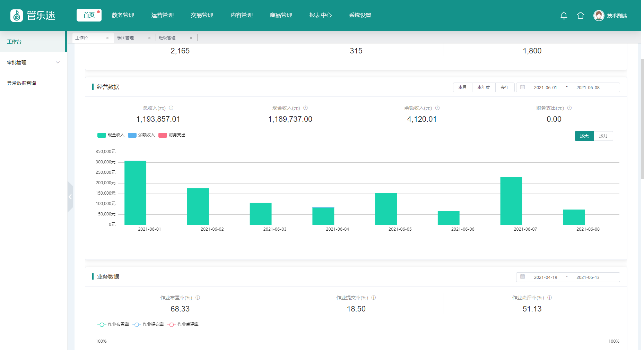Viewport: 644px width, 350px height.
Task: Select the 本年度 quick filter button
Action: [484, 87]
